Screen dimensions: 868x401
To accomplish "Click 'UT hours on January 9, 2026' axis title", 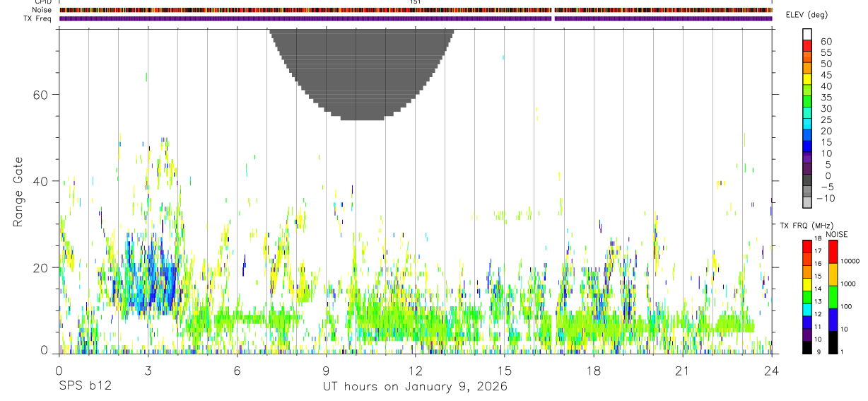I will (x=415, y=387).
